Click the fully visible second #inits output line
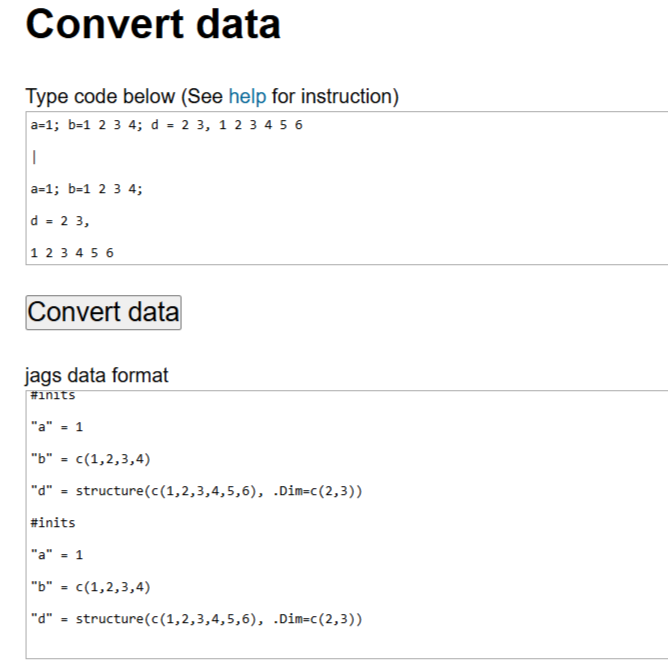 (x=53, y=522)
